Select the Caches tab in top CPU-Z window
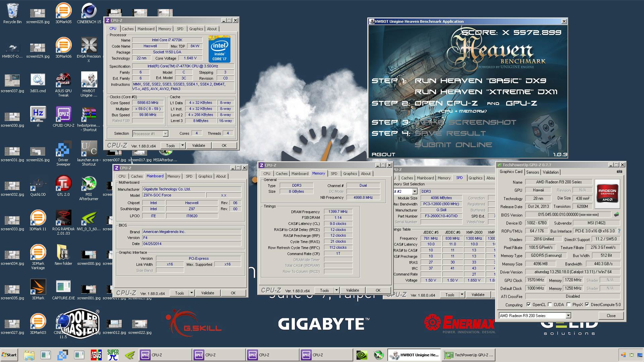644x362 pixels. (x=127, y=29)
